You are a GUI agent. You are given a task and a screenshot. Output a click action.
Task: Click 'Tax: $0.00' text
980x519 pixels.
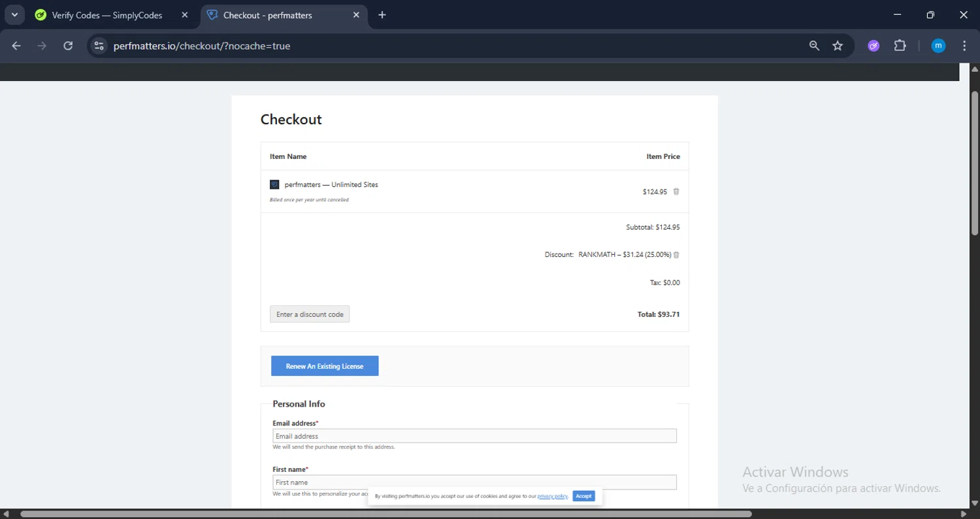[664, 282]
